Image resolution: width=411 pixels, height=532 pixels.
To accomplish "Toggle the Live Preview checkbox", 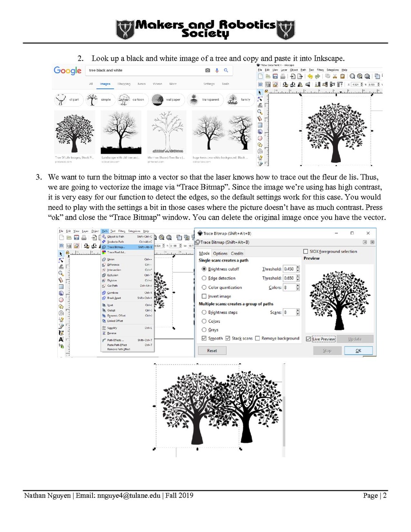I will [x=308, y=339].
